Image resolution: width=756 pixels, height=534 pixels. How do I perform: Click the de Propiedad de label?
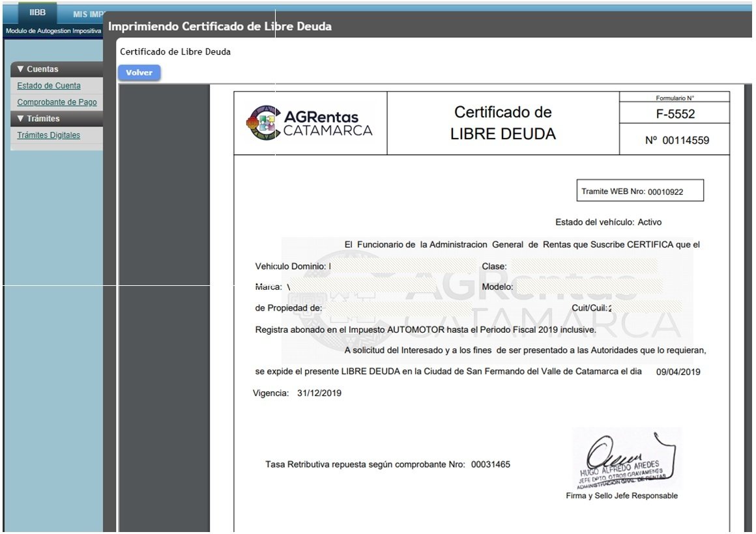click(x=288, y=308)
